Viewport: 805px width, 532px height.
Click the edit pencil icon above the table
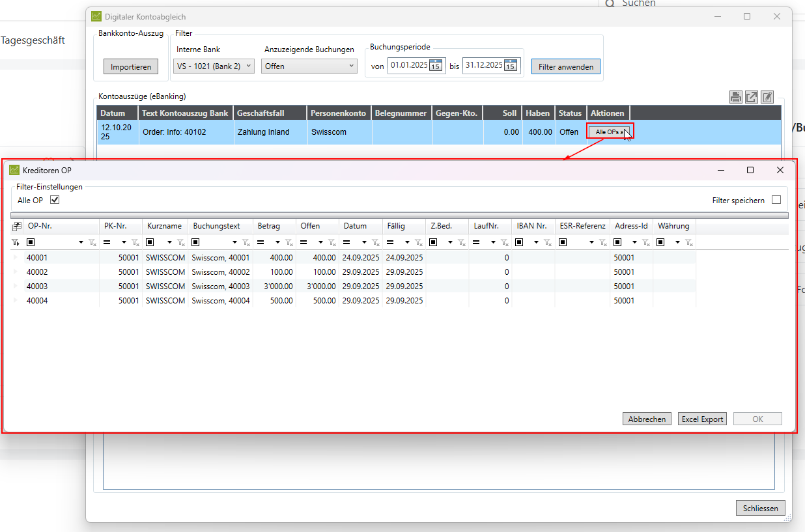pos(767,97)
